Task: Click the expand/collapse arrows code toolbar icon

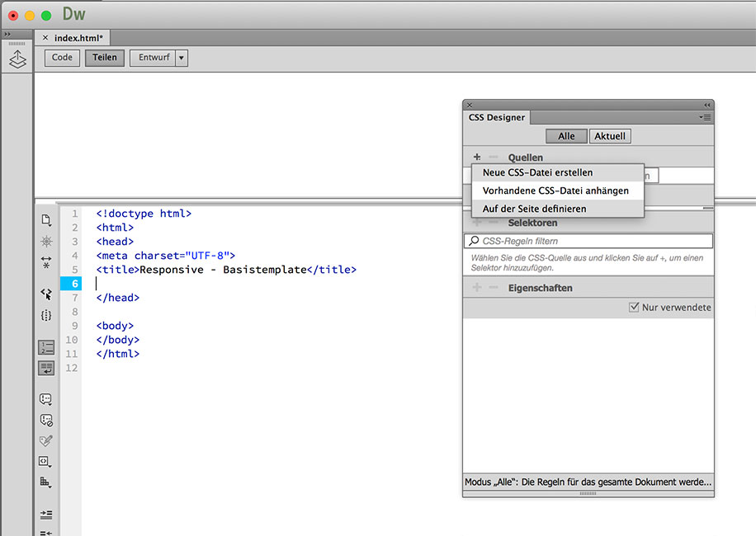Action: tap(46, 262)
